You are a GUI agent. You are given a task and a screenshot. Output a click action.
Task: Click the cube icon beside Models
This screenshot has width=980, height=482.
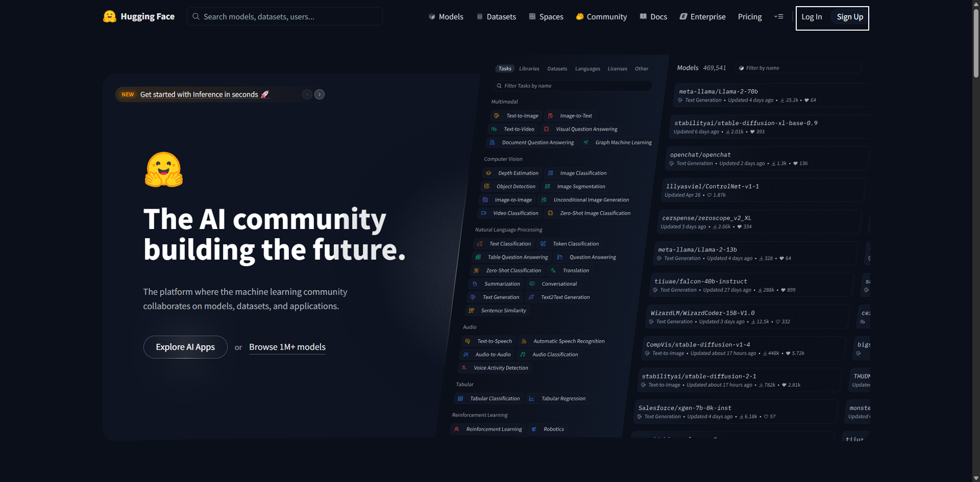[432, 16]
